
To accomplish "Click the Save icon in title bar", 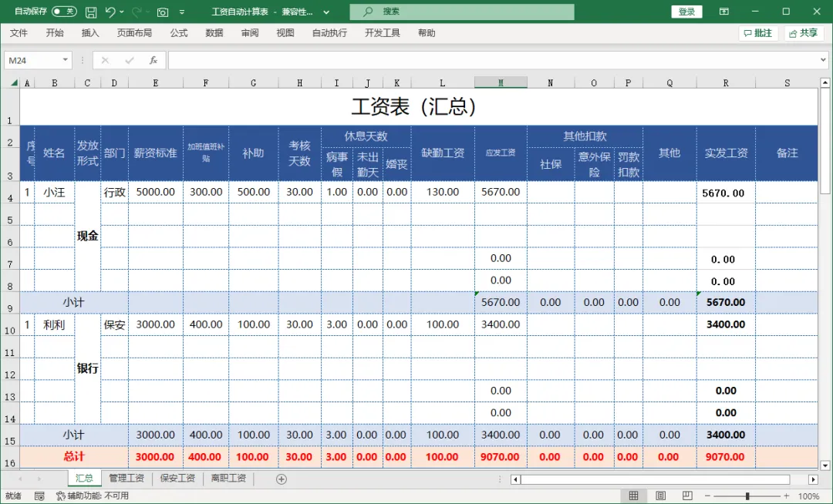I will pos(91,12).
